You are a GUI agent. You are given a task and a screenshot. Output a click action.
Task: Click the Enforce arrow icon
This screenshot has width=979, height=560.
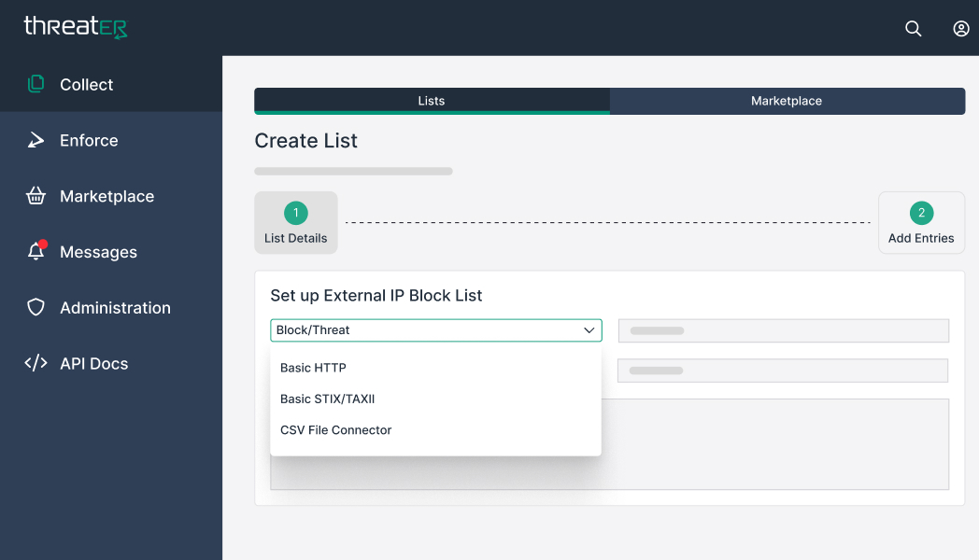(x=36, y=140)
